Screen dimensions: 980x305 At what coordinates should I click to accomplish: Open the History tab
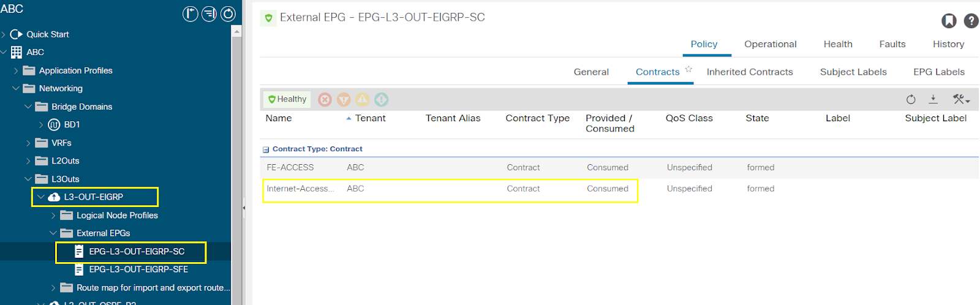click(948, 44)
